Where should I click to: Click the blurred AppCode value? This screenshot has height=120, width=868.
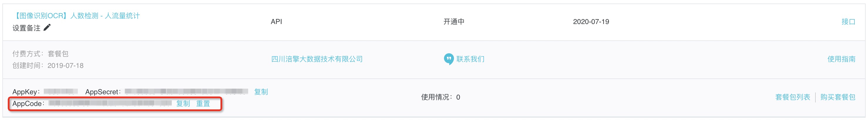click(x=110, y=103)
